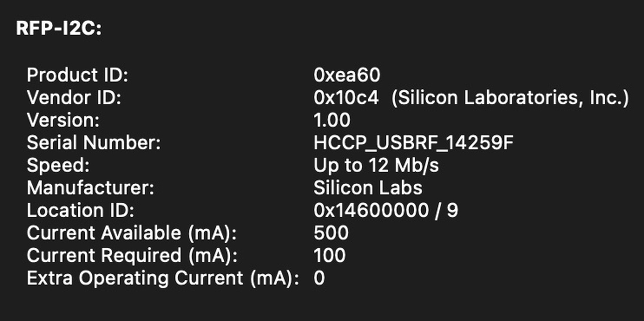Click the Serial Number label
This screenshot has height=321, width=644.
(93, 143)
